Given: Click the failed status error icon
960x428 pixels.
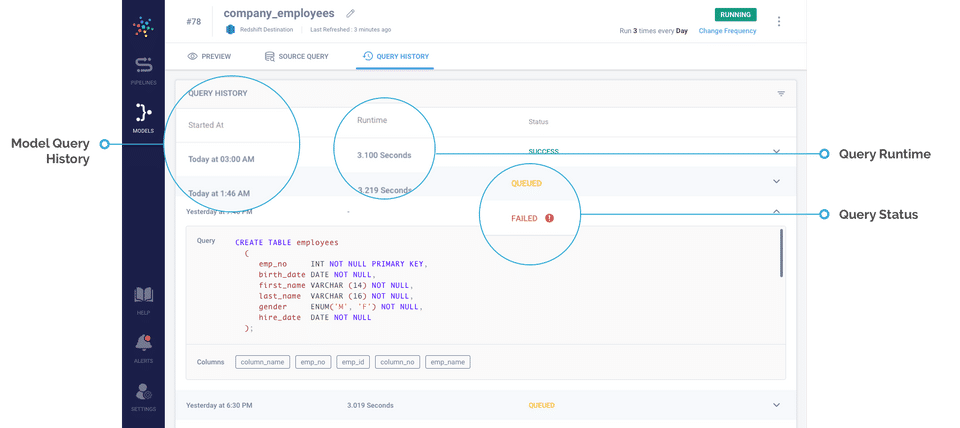Looking at the screenshot, I should pos(549,218).
